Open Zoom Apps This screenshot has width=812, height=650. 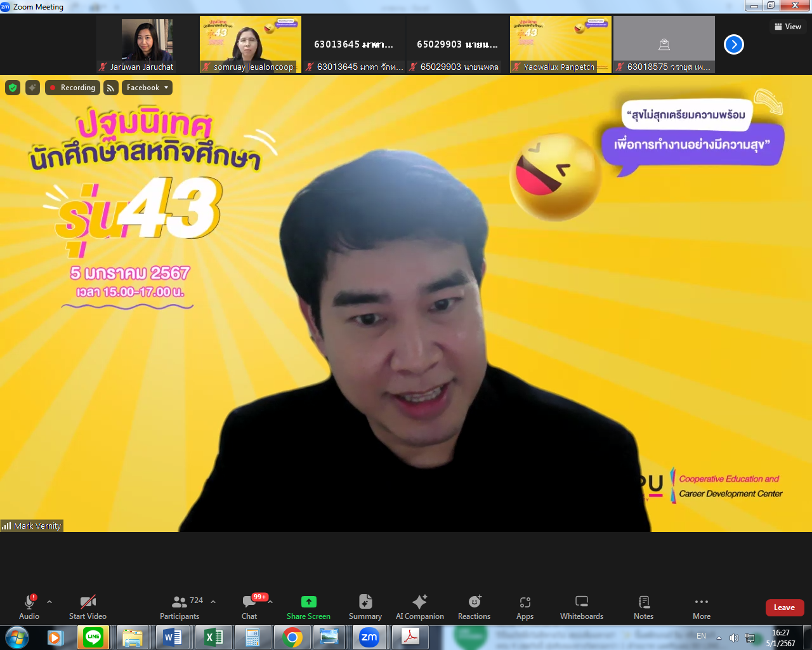click(525, 607)
